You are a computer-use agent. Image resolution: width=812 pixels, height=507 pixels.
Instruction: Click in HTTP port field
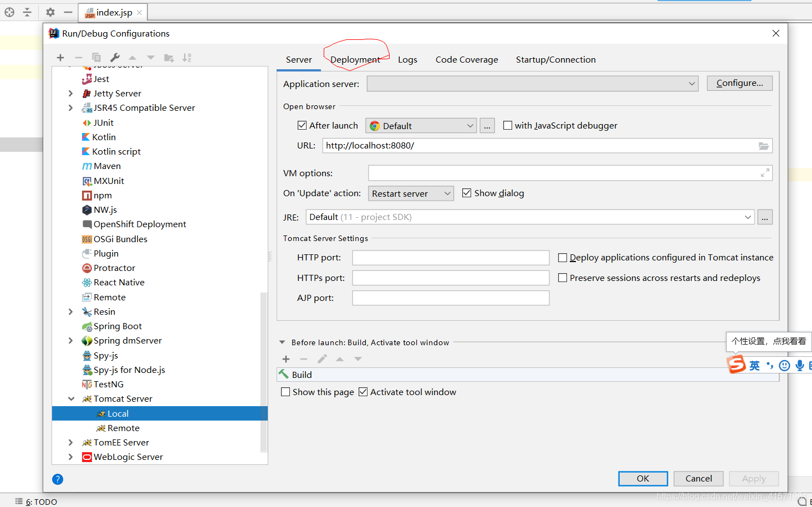tap(451, 258)
